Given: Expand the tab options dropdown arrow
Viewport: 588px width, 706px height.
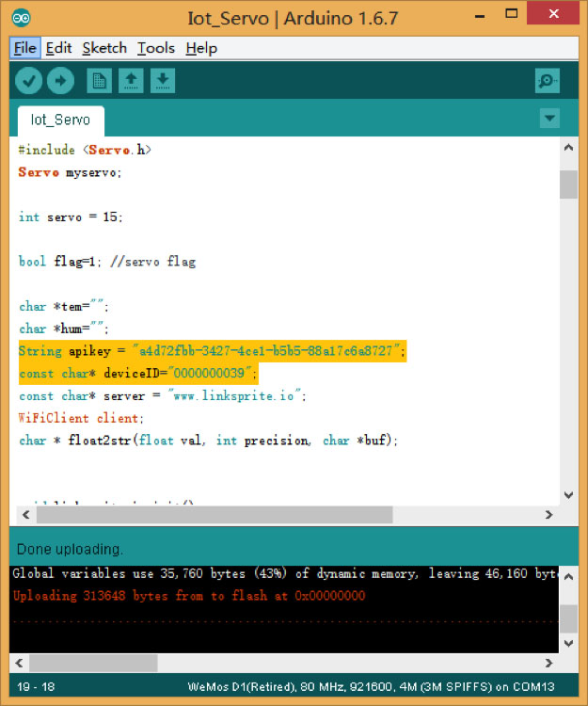Looking at the screenshot, I should point(549,119).
